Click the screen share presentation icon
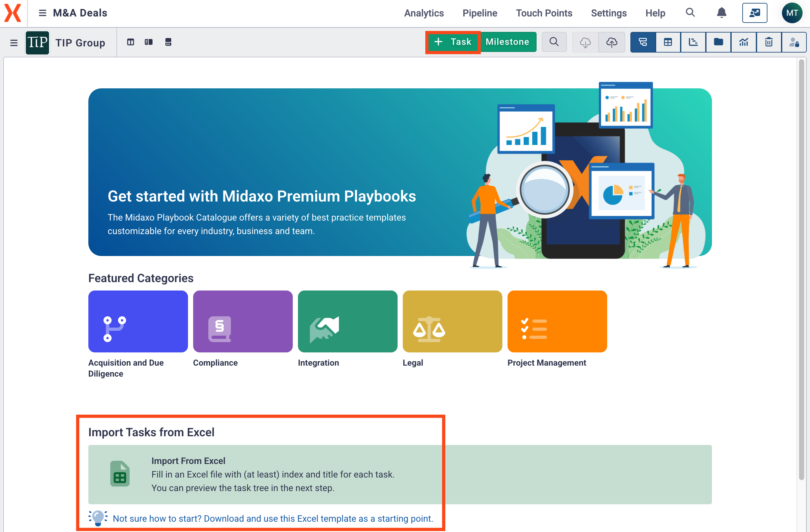The height and width of the screenshot is (532, 810). coord(755,13)
